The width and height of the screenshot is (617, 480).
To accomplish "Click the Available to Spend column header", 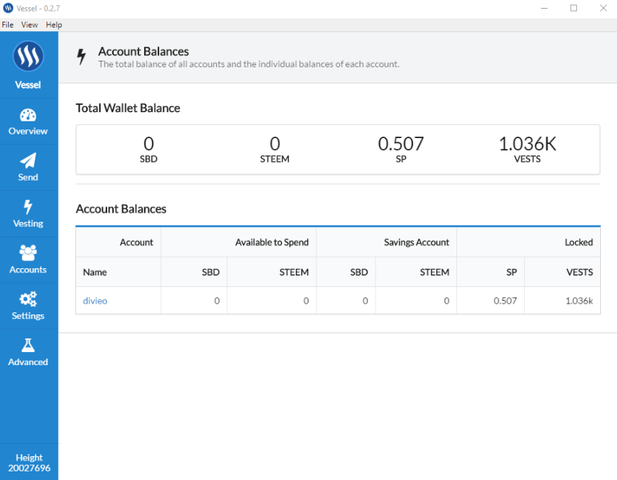I will click(238, 242).
